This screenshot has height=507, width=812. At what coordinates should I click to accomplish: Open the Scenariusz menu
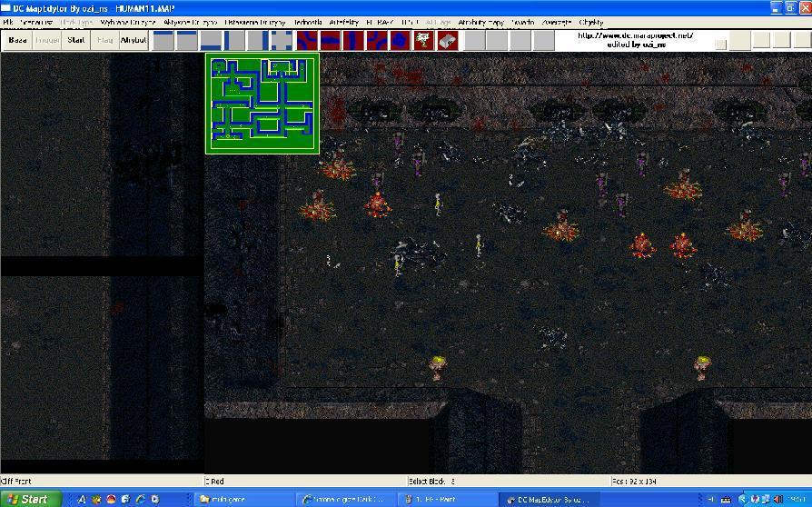(x=36, y=23)
